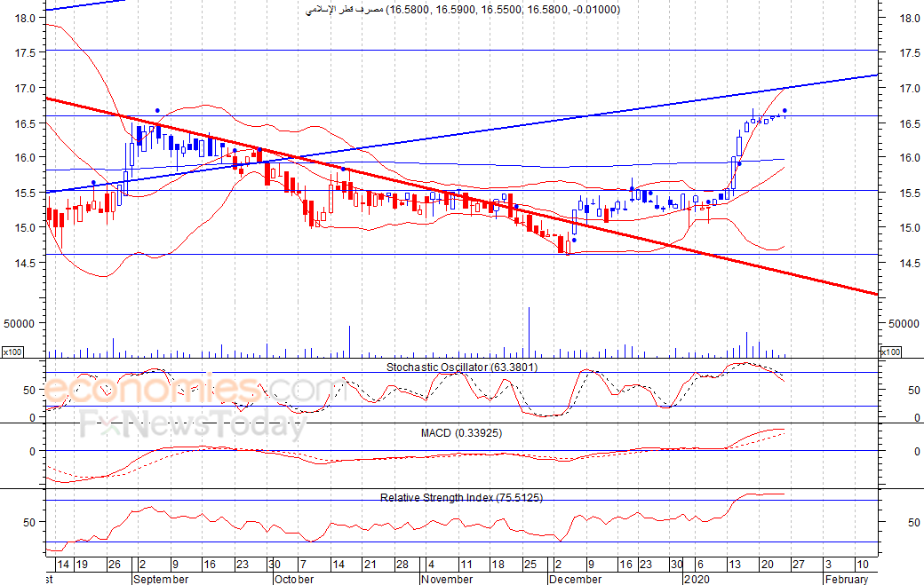Click the 0 label on MACD left axis
Screen dimensions: 924x585
click(x=32, y=452)
